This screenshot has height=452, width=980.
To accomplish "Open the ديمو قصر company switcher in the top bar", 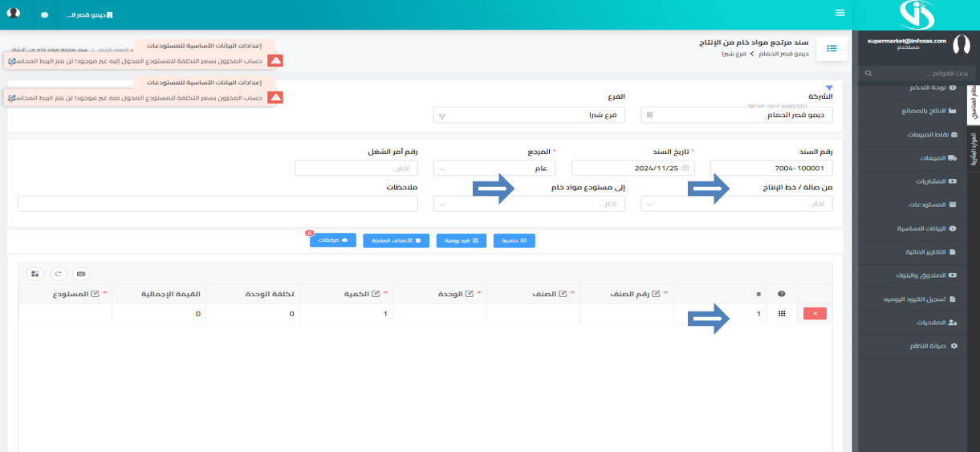I will [x=89, y=15].
